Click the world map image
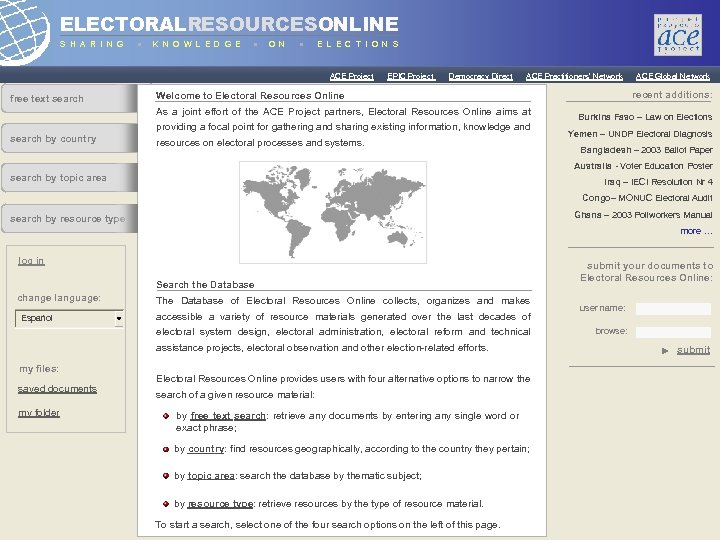Image resolution: width=720 pixels, height=540 pixels. [x=333, y=212]
